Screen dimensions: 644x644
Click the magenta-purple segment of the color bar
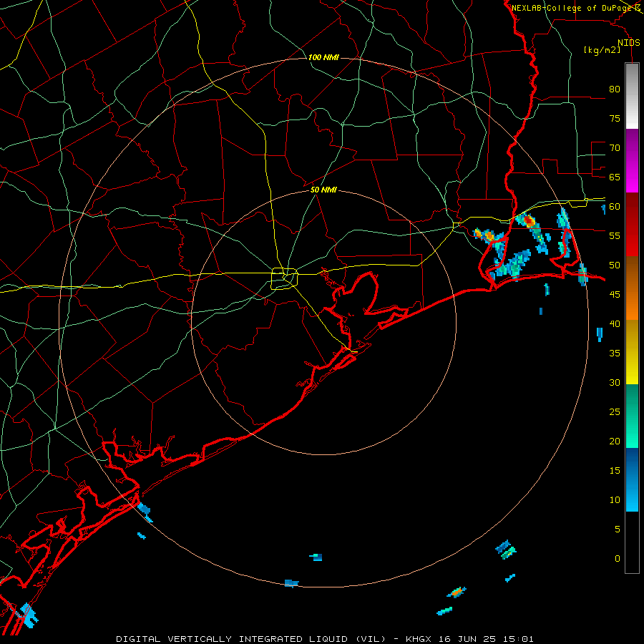point(632,160)
